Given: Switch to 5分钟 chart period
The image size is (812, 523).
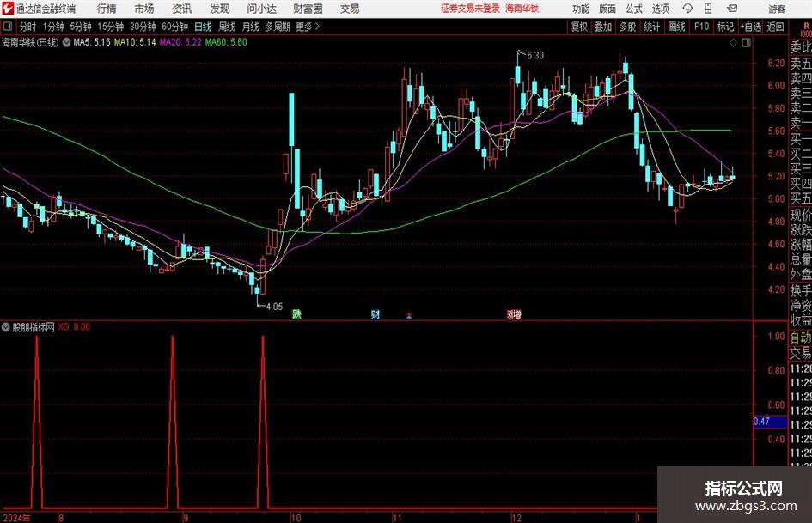Looking at the screenshot, I should (x=80, y=27).
